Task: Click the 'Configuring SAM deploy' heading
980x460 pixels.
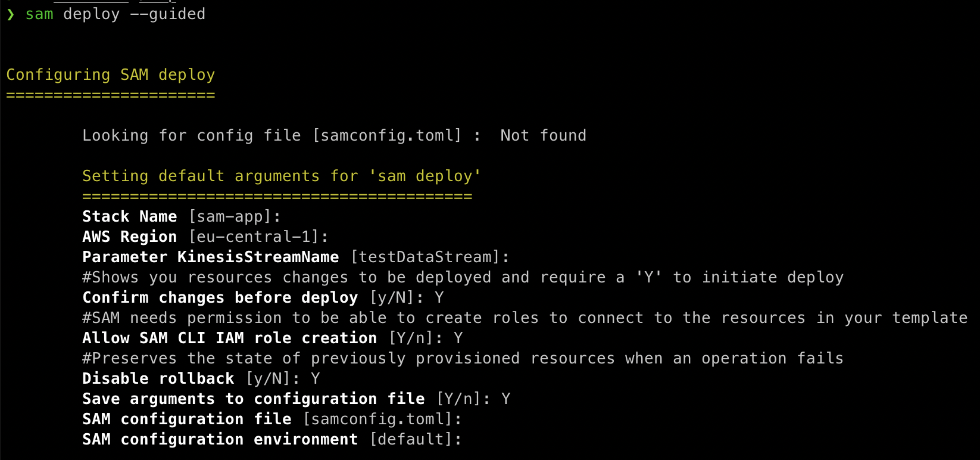Action: (x=110, y=75)
